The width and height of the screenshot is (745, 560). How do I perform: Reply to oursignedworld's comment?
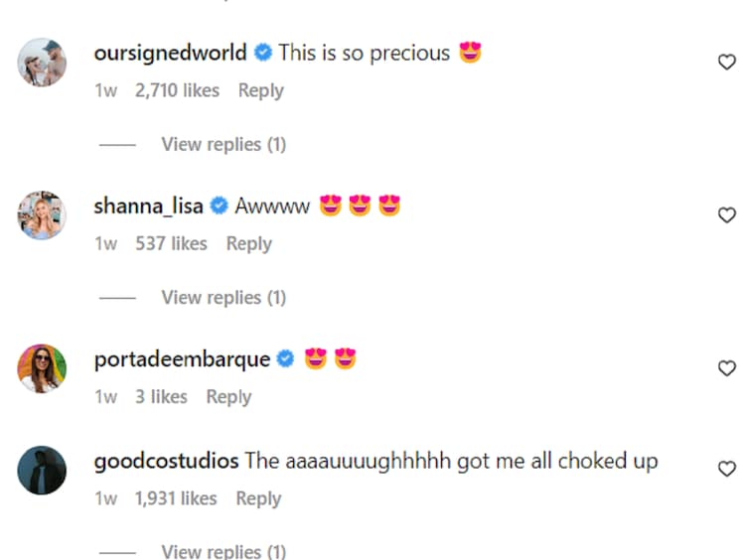coord(260,90)
